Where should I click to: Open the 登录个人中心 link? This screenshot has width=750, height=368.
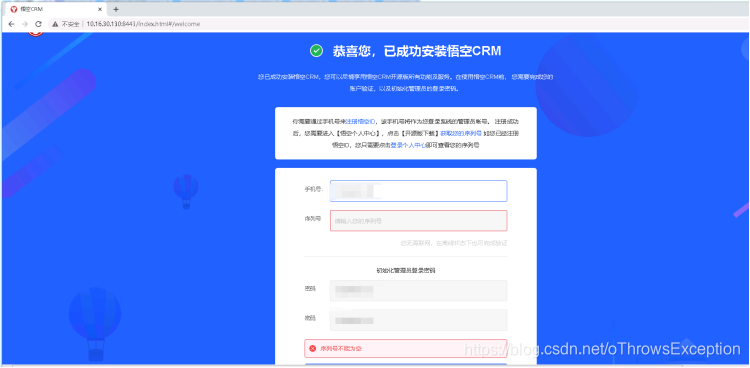pos(408,145)
